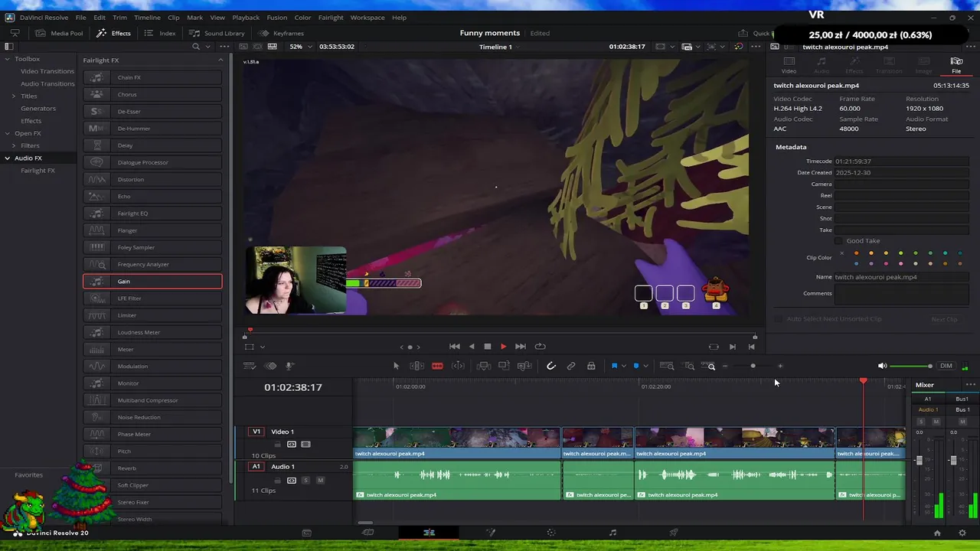The height and width of the screenshot is (551, 980).
Task: Click the timeline zoom-in plus button
Action: pyautogui.click(x=780, y=366)
